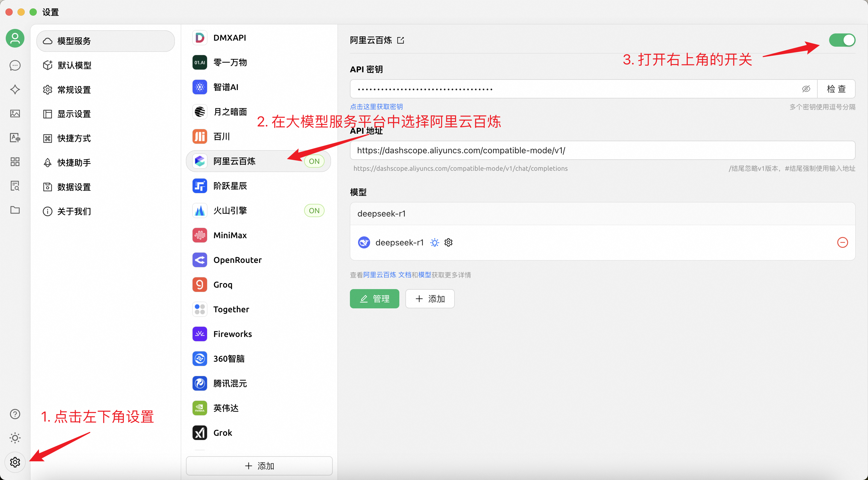The image size is (868, 480).
Task: Show API key with eye icon
Action: pyautogui.click(x=806, y=89)
